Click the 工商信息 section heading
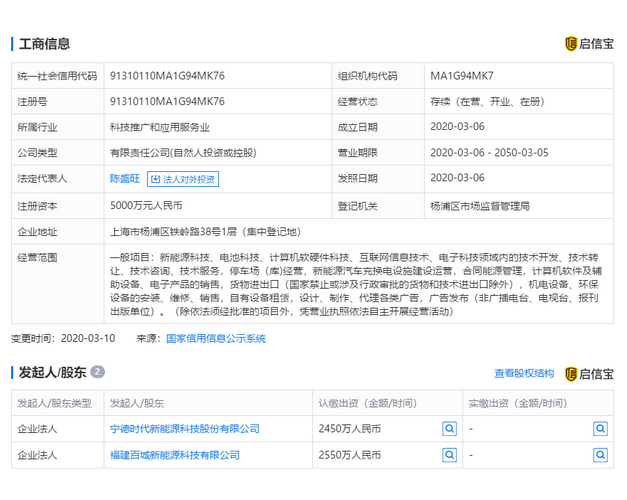The image size is (627, 500). coord(44,44)
